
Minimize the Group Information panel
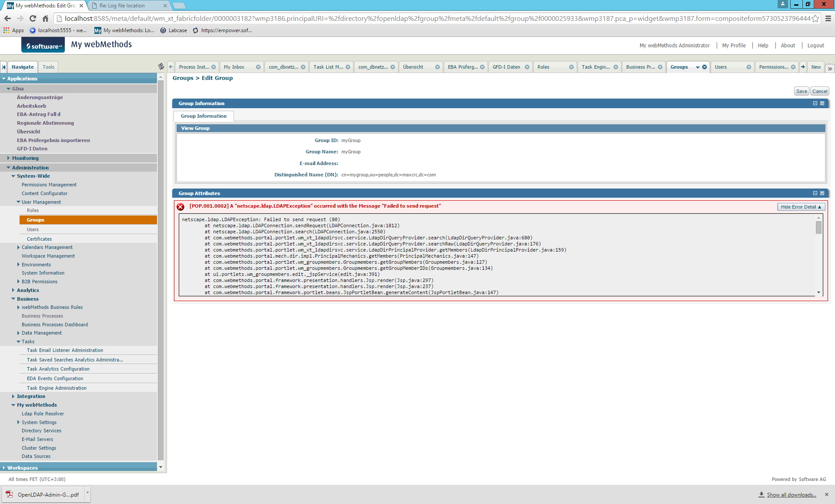point(815,103)
